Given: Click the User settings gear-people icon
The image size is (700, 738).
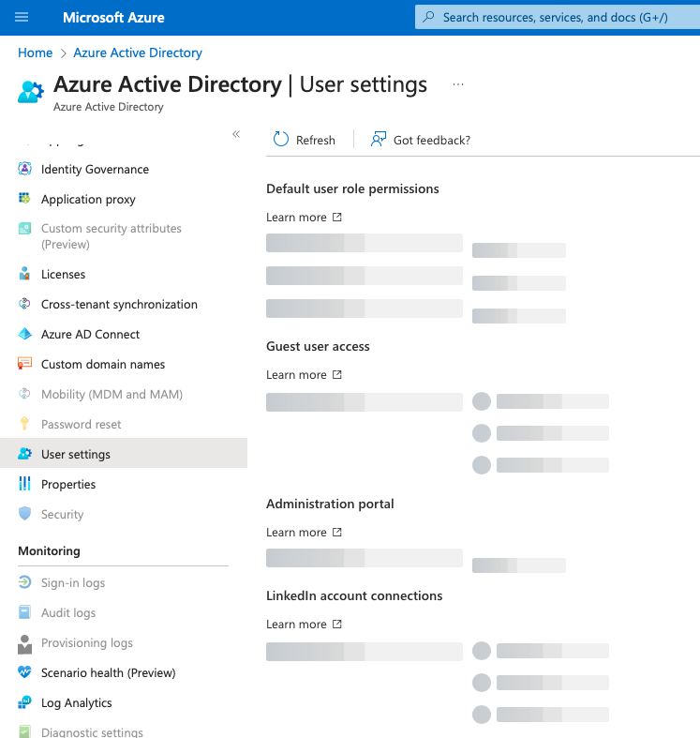Looking at the screenshot, I should (24, 453).
